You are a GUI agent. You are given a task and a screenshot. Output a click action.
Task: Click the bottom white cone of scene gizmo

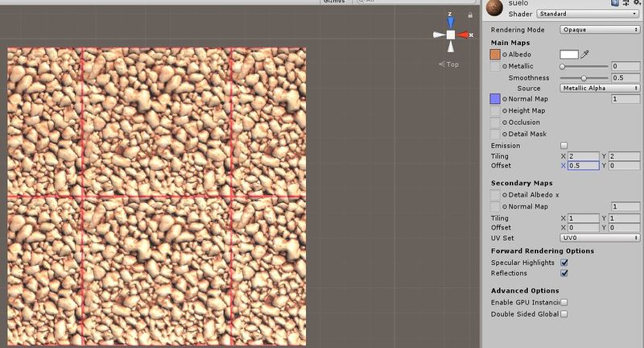tap(451, 47)
